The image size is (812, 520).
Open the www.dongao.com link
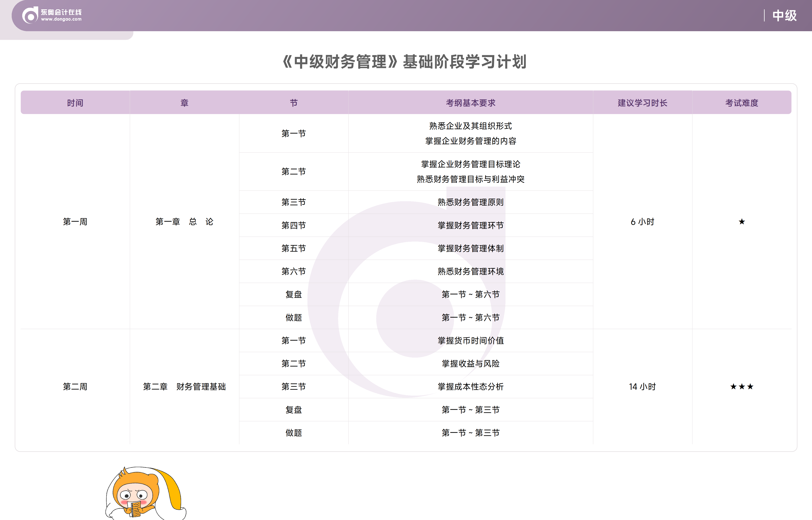[61, 19]
